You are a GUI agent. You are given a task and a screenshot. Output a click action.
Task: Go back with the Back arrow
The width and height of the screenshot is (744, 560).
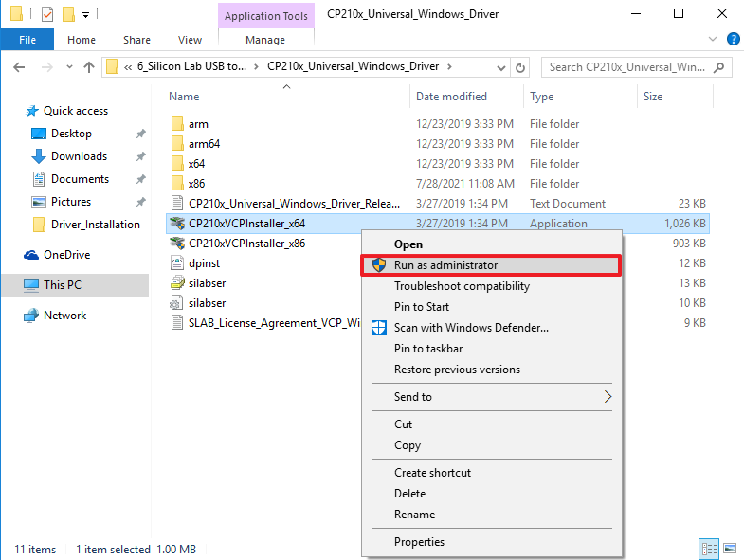[19, 67]
